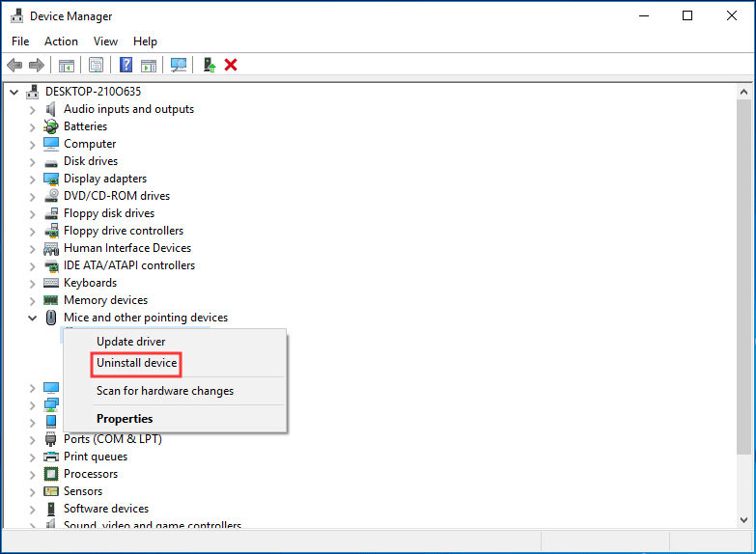
Task: Close the Device Manager window
Action: [732, 15]
